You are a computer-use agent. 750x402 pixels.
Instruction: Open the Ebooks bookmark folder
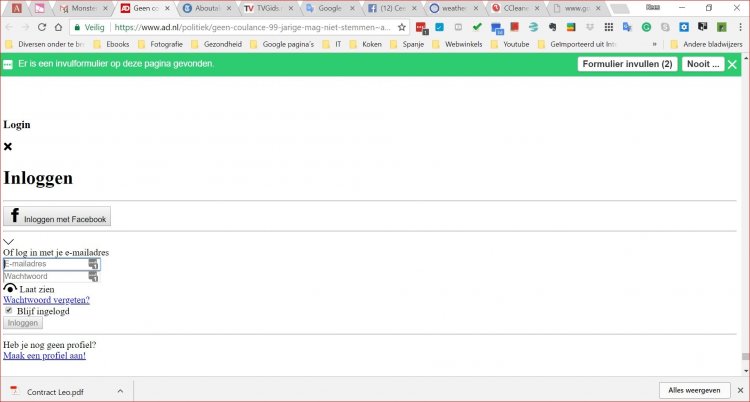point(111,44)
